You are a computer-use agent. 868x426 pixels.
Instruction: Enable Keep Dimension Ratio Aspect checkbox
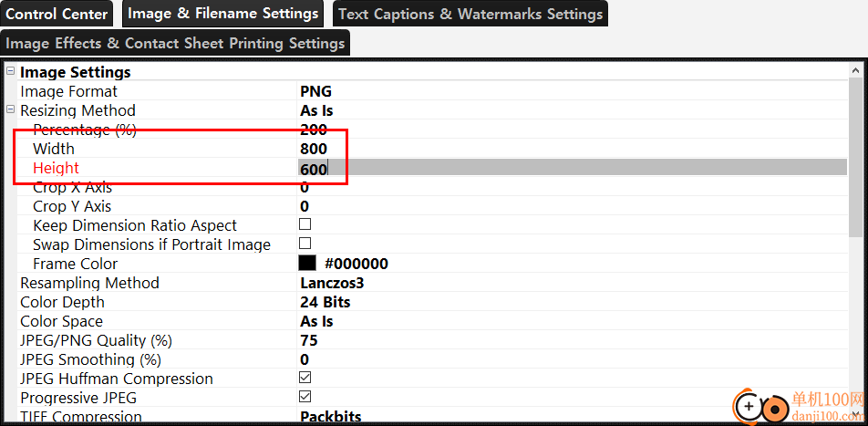pos(305,224)
